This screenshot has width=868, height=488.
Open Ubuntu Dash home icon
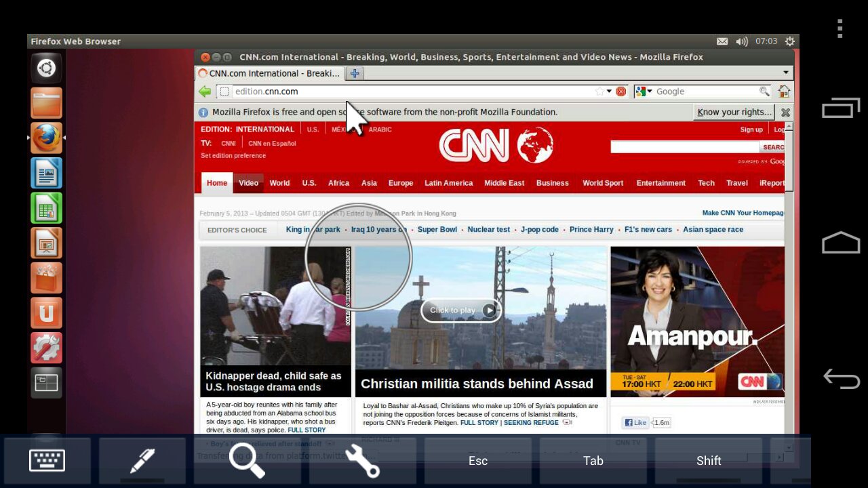point(46,68)
